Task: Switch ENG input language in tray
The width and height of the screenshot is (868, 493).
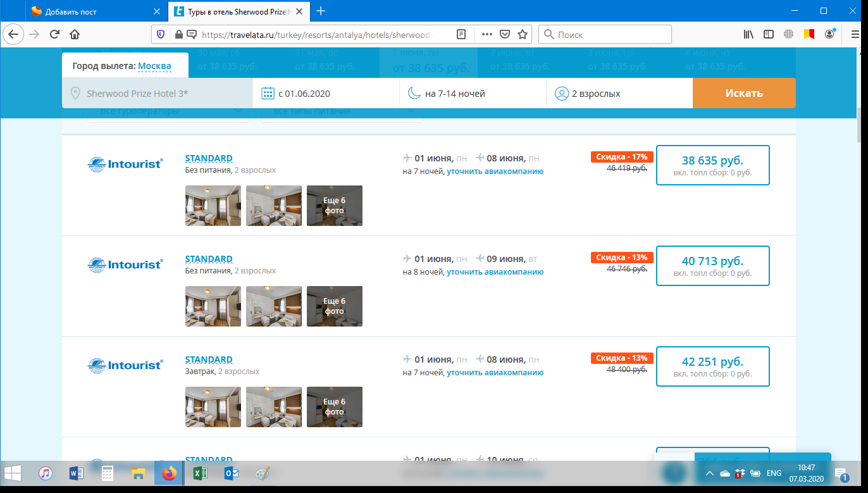Action: 774,473
